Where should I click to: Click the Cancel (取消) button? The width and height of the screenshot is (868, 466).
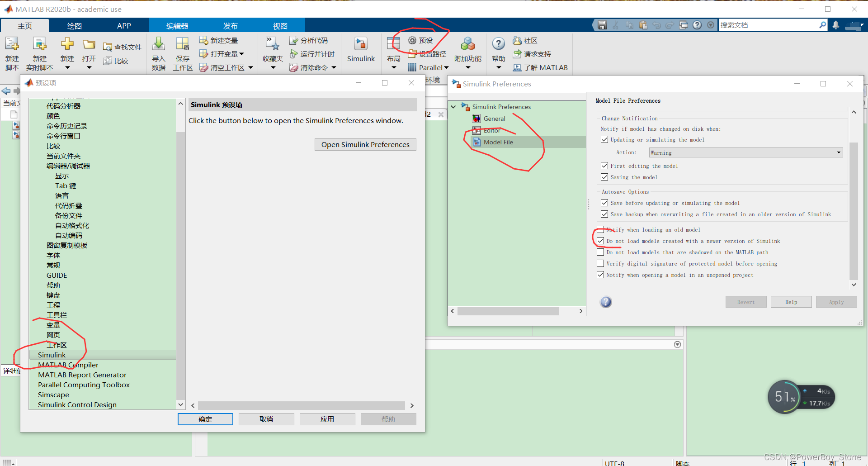(266, 419)
